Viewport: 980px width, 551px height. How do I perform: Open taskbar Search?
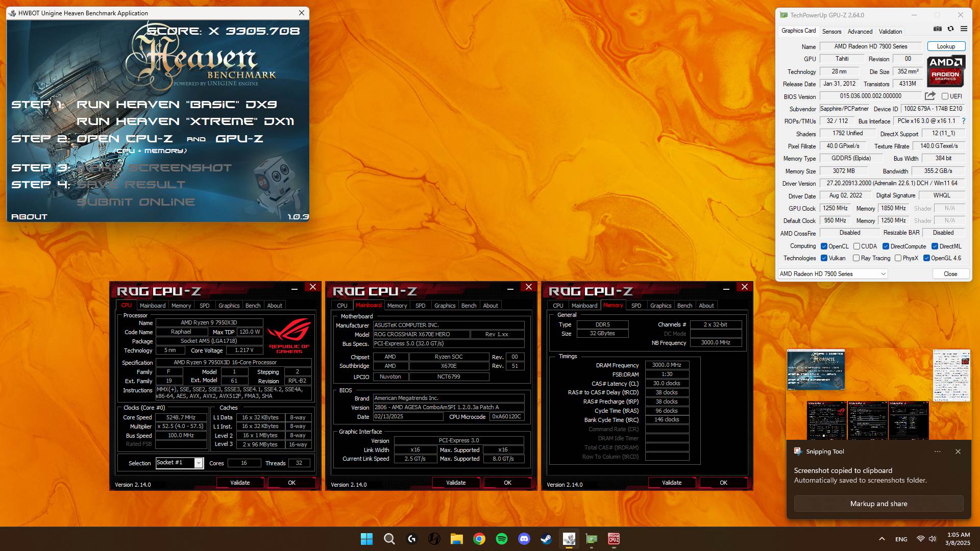[389, 539]
